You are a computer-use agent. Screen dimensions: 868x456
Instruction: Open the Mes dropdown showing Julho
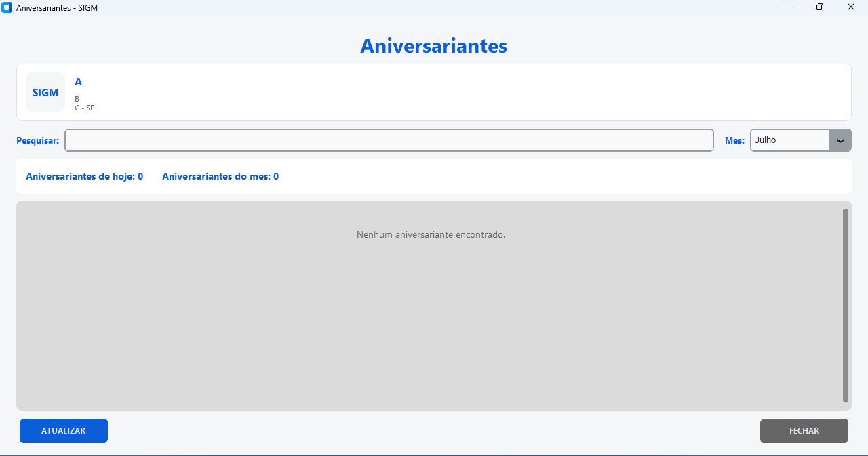[x=801, y=140]
